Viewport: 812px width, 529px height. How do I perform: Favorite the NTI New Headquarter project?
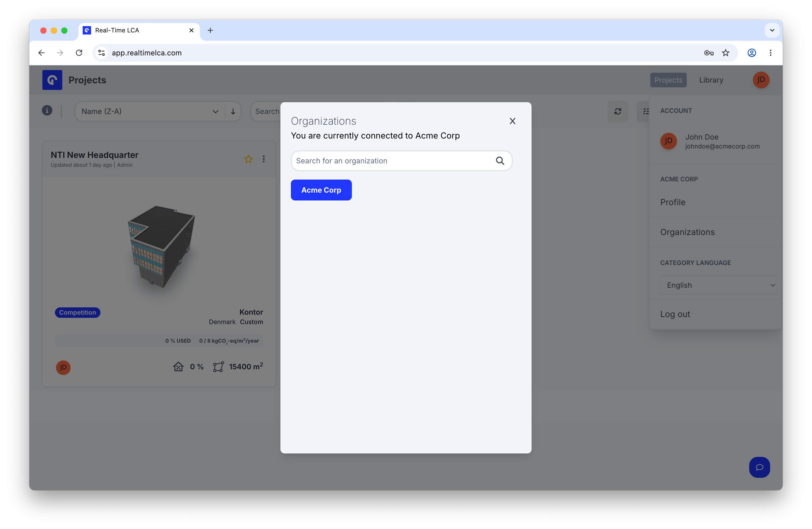pyautogui.click(x=248, y=159)
